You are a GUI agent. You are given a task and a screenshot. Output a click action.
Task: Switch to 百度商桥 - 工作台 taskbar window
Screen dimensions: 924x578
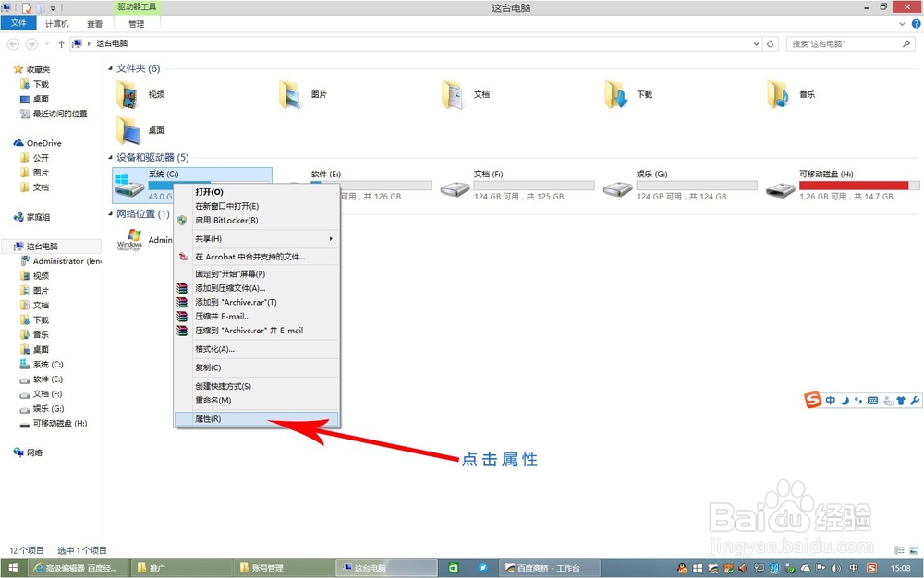551,568
